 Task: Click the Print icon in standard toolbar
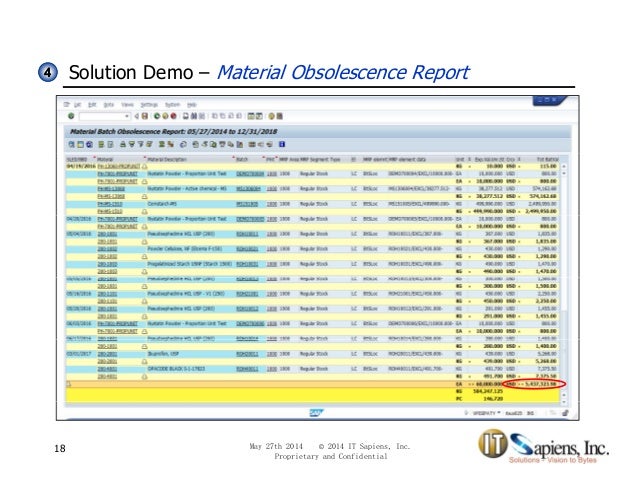click(186, 116)
